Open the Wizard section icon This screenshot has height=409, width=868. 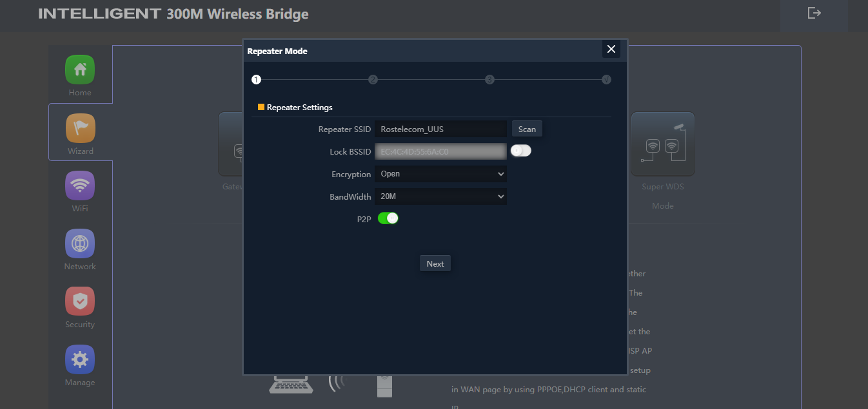click(80, 128)
